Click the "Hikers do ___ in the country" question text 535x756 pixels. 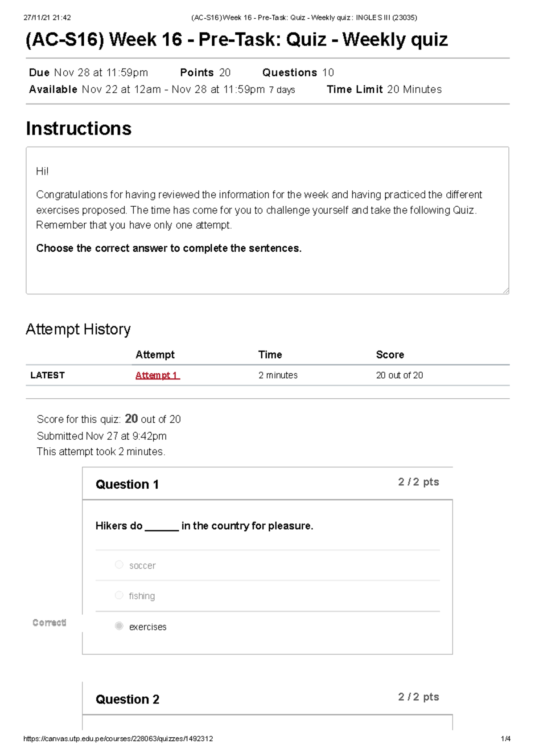click(x=204, y=526)
